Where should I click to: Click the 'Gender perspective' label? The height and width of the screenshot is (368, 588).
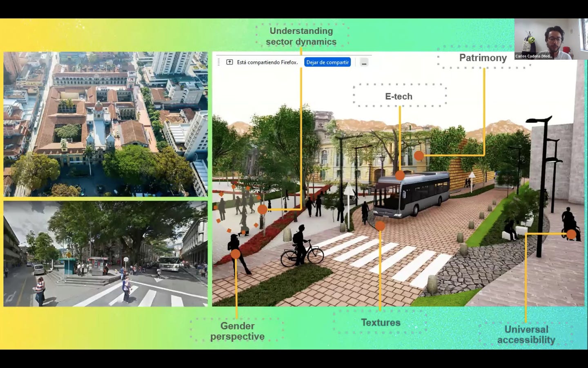237,331
